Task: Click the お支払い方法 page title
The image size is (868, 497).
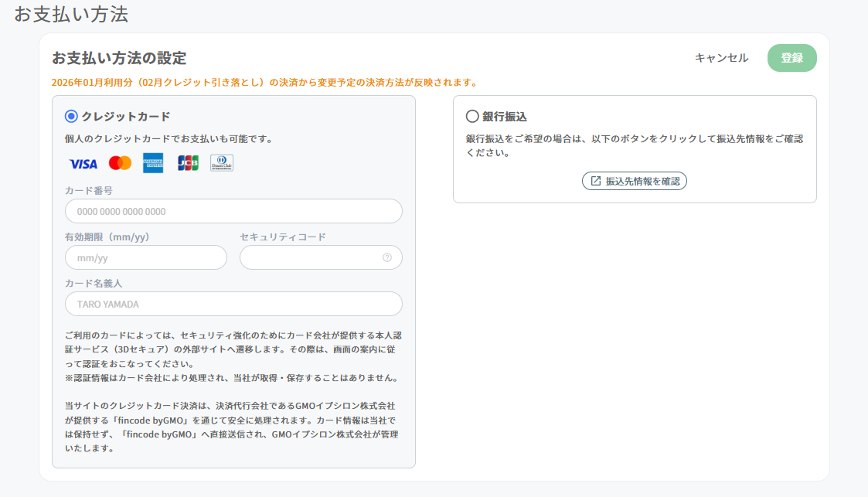Action: pyautogui.click(x=71, y=14)
